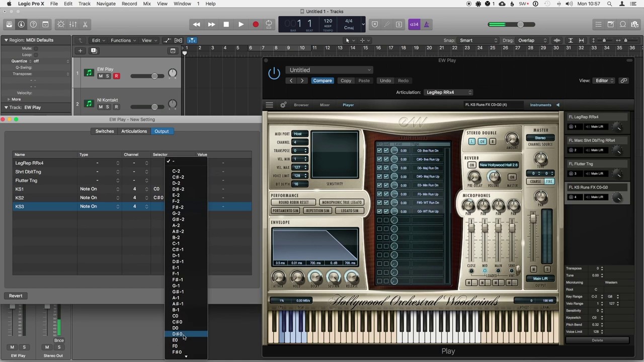644x362 pixels.
Task: Open EW Play hamburger menu icon
Action: pos(269,105)
